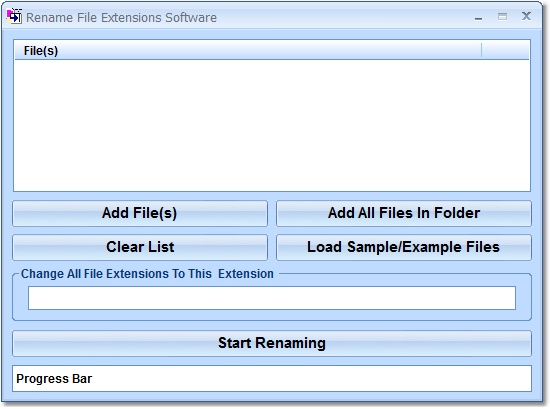
Task: Focus the new extension text field
Action: (272, 298)
